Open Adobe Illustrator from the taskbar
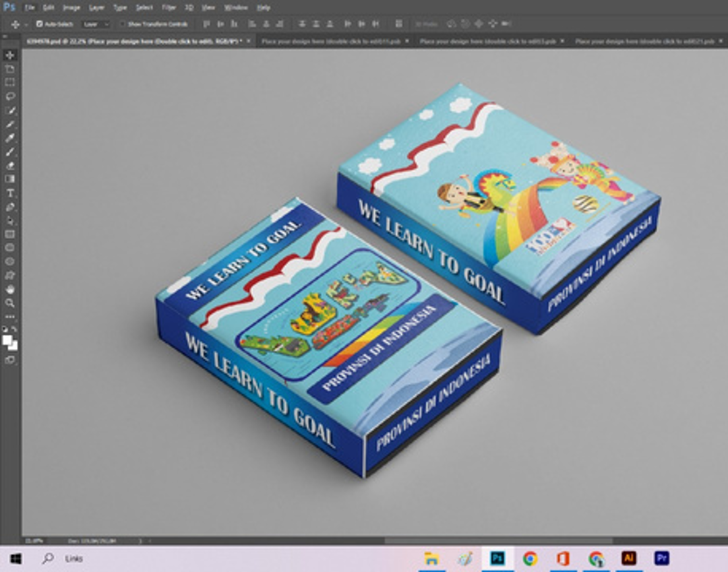Viewport: 728px width, 572px height. tap(628, 559)
